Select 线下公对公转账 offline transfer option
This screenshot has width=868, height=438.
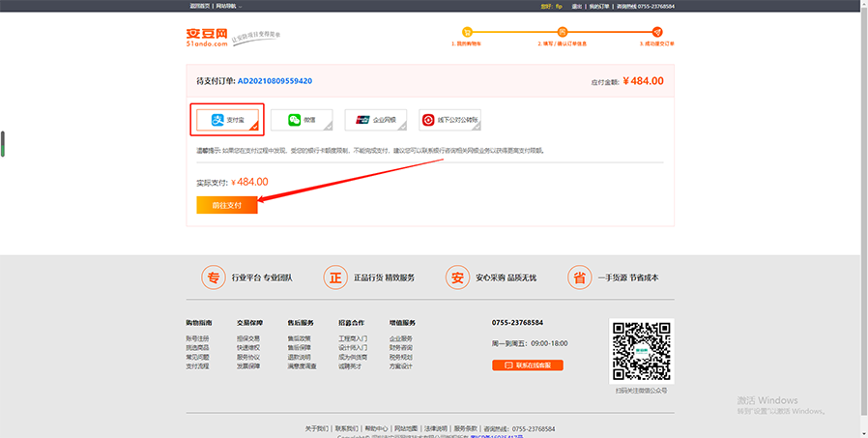click(x=450, y=120)
